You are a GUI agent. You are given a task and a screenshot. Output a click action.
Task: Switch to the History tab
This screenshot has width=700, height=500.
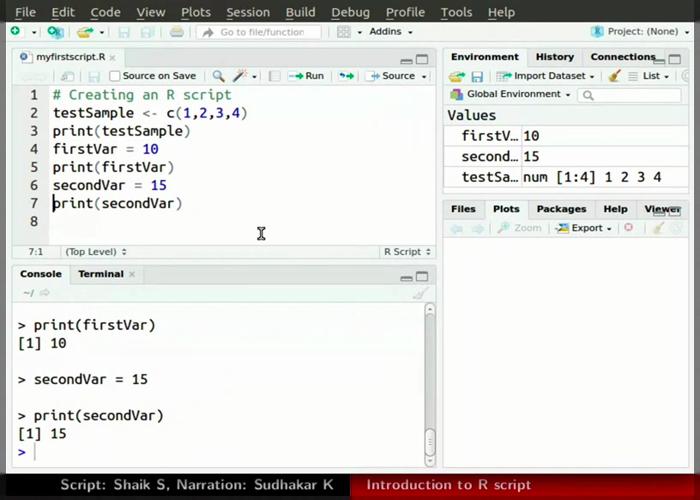pos(554,57)
